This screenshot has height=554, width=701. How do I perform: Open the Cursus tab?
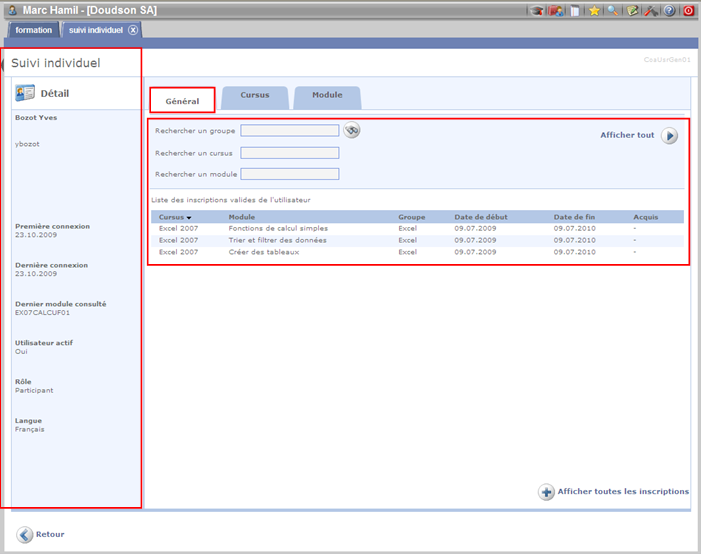coord(255,96)
